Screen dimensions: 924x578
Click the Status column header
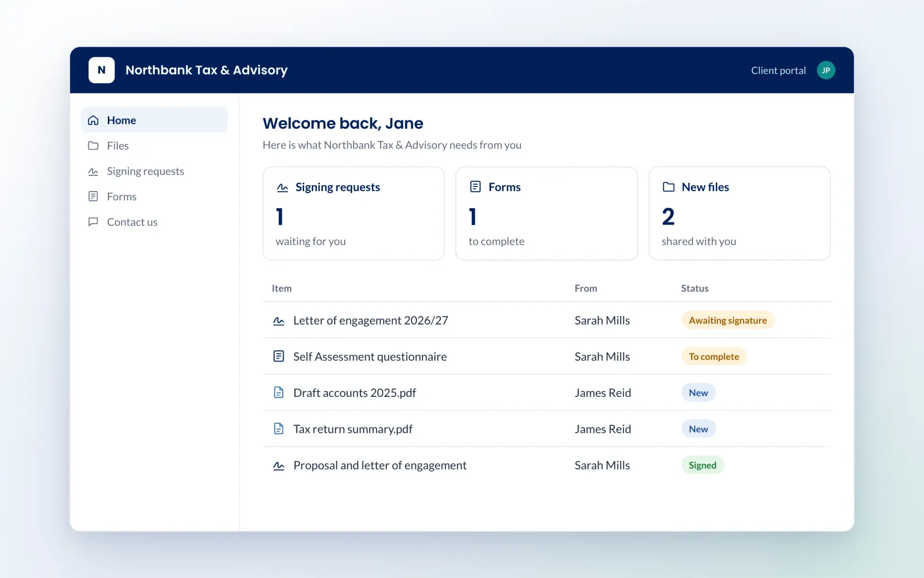[694, 288]
